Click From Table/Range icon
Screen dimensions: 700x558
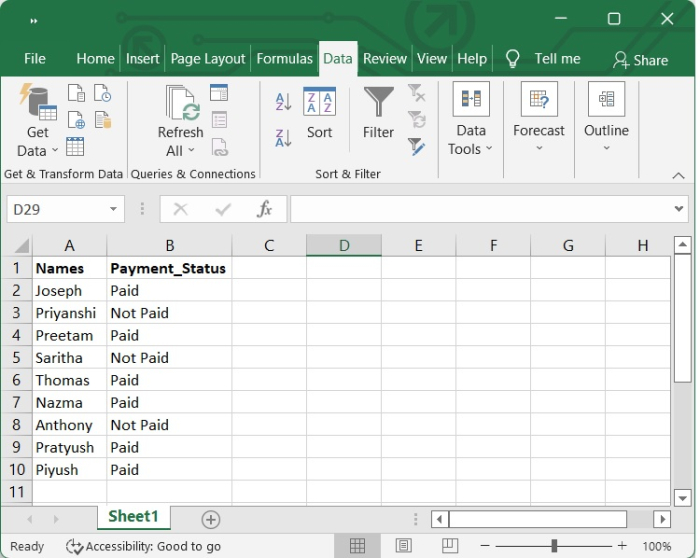75,146
